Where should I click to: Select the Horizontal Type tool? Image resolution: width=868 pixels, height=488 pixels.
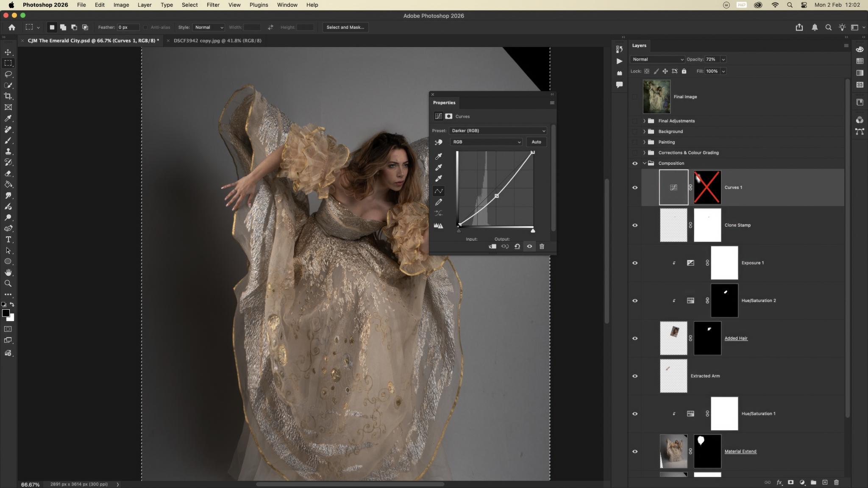[x=8, y=239]
